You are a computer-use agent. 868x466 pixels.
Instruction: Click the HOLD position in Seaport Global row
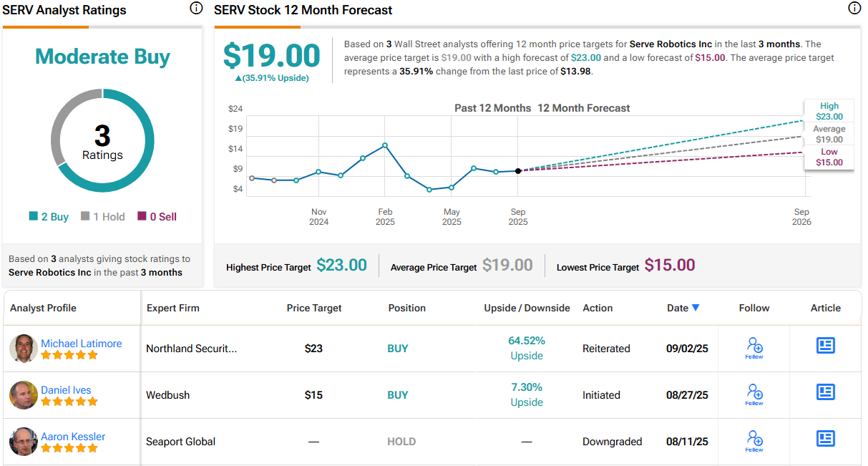click(401, 442)
